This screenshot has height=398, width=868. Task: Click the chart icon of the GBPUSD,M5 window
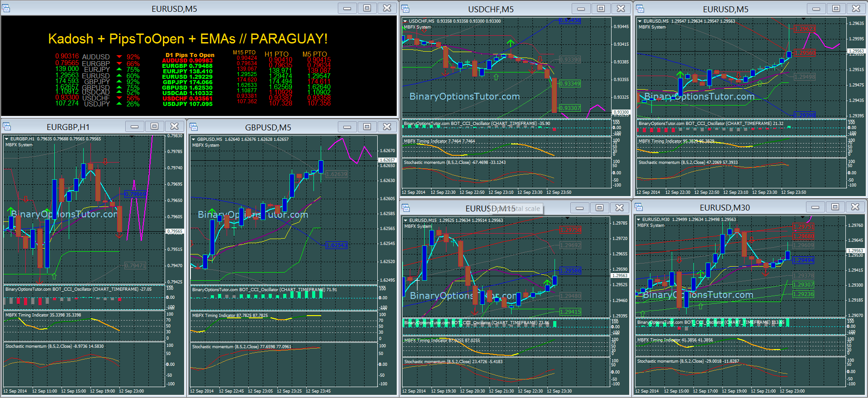click(194, 127)
